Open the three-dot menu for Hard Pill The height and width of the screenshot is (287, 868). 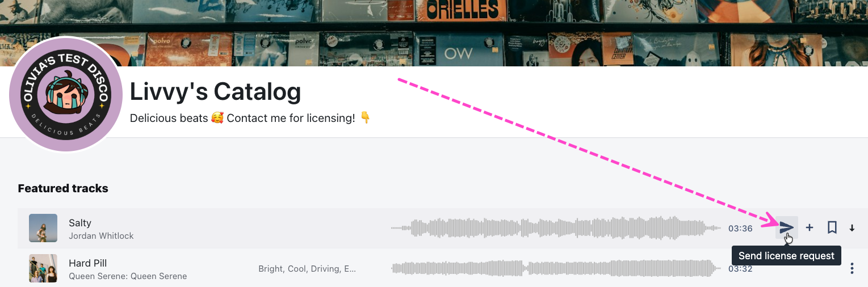click(852, 268)
